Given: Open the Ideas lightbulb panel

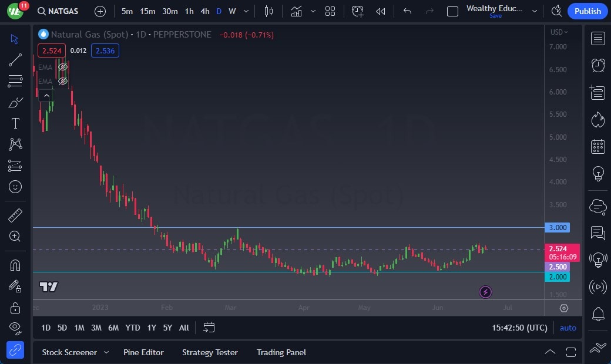Looking at the screenshot, I should pos(597,174).
